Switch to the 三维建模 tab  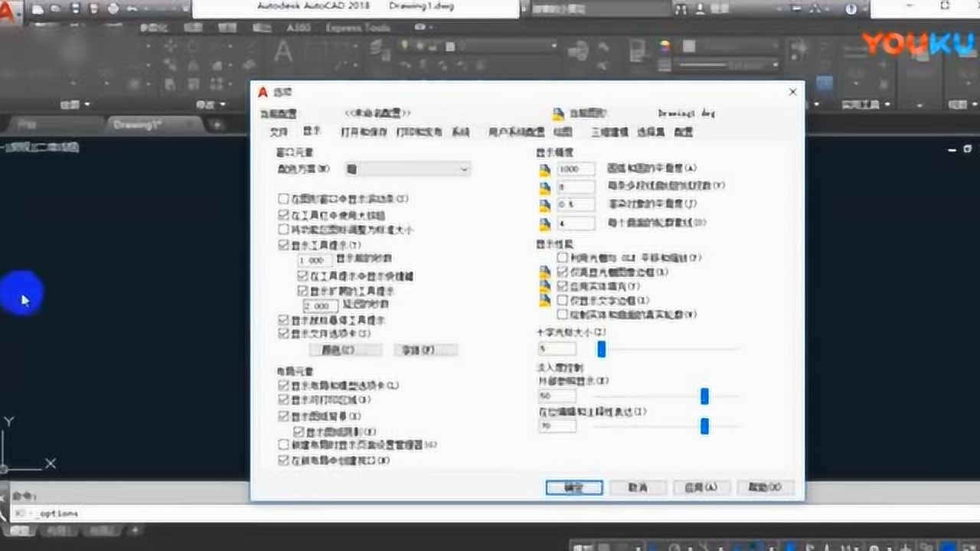(609, 132)
